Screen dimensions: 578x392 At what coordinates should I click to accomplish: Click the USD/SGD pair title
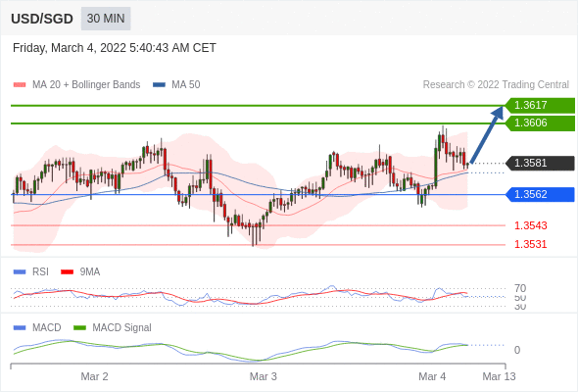click(x=42, y=19)
